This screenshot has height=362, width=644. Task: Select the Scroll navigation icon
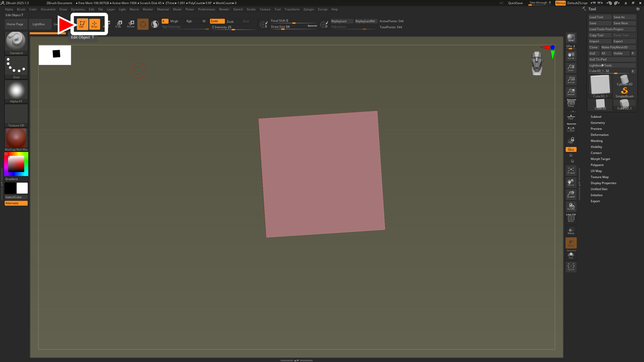pyautogui.click(x=571, y=56)
